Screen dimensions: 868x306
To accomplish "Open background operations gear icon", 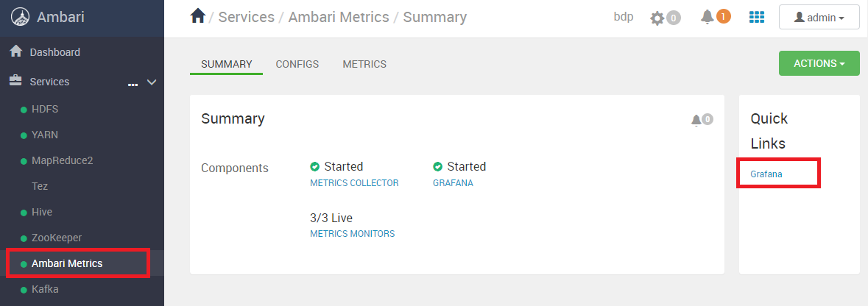I will pyautogui.click(x=657, y=18).
